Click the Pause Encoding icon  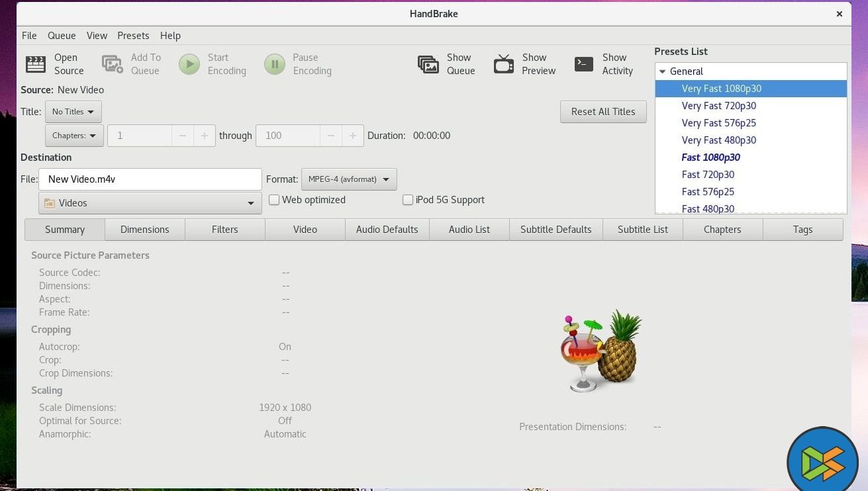coord(275,64)
